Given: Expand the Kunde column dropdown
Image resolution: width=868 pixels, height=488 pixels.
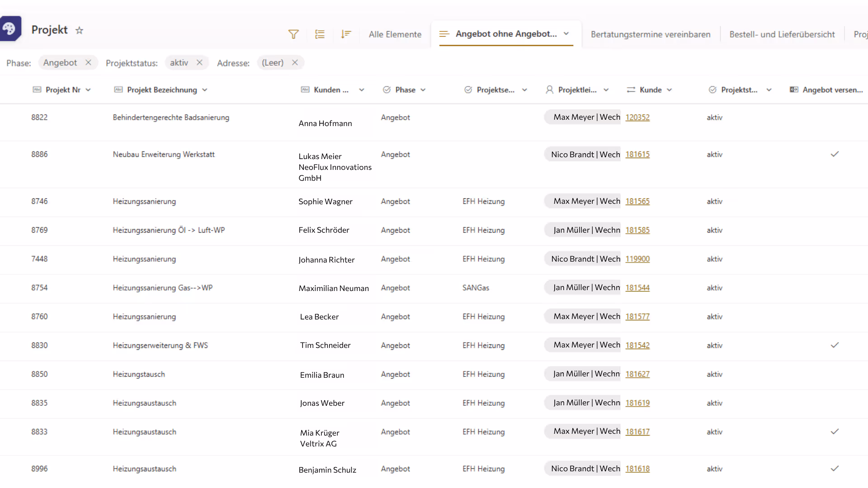Looking at the screenshot, I should coord(670,90).
